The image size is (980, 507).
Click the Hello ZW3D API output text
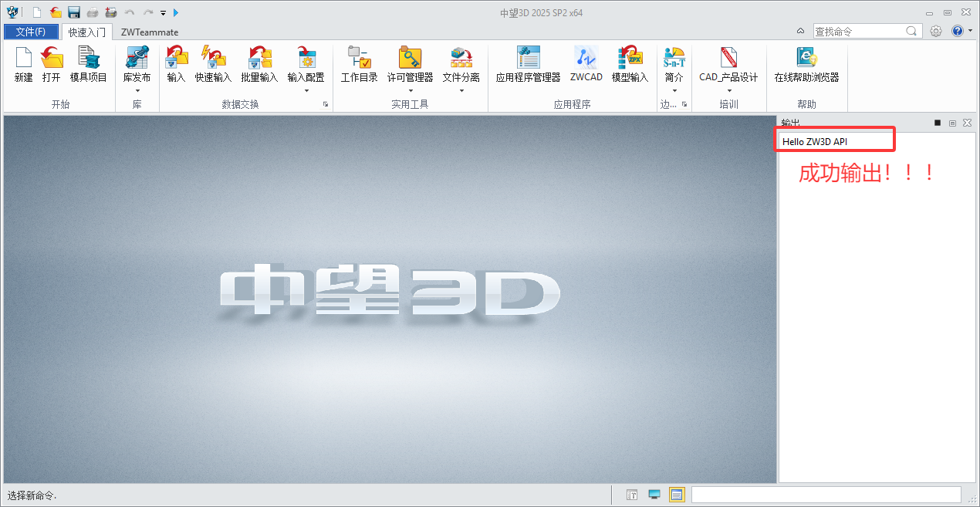815,141
